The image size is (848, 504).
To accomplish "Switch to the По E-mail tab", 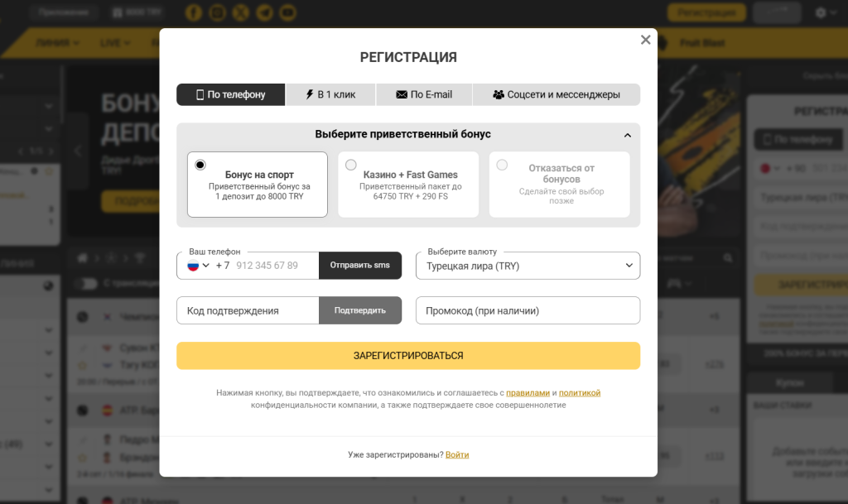I will (424, 94).
